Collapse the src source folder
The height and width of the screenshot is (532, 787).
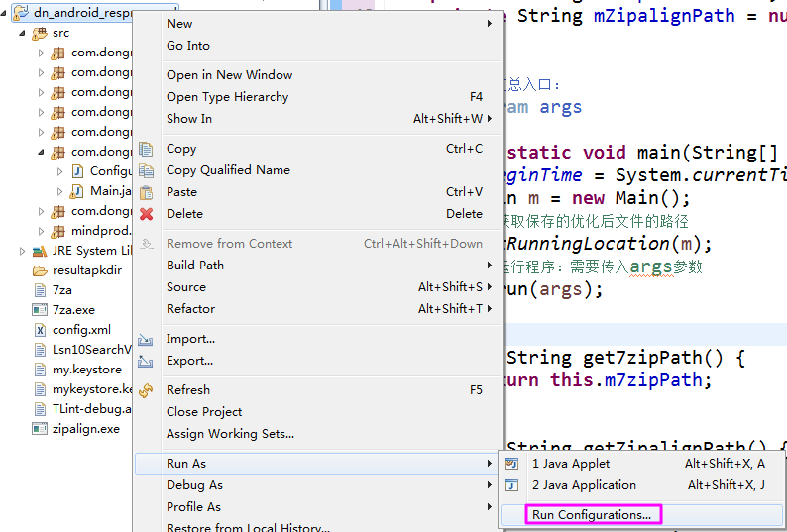click(x=23, y=33)
